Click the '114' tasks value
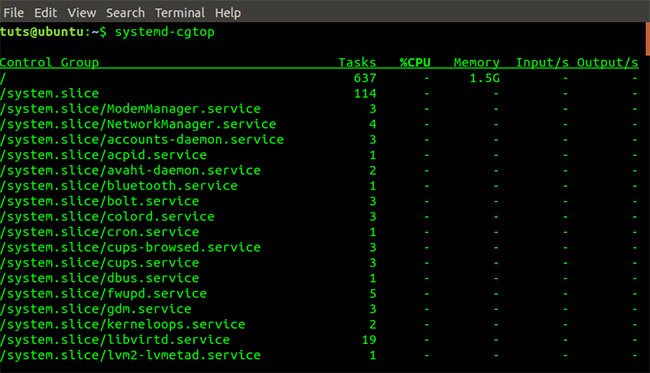 365,93
